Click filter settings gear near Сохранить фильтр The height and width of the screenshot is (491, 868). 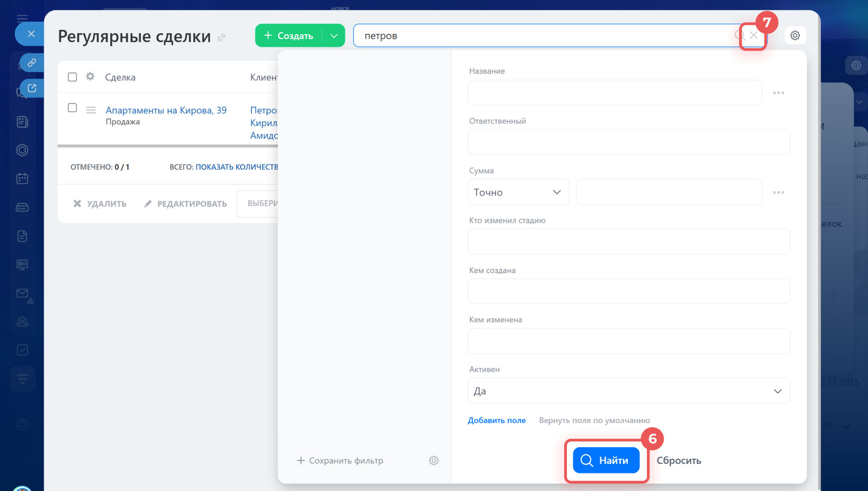click(x=434, y=460)
